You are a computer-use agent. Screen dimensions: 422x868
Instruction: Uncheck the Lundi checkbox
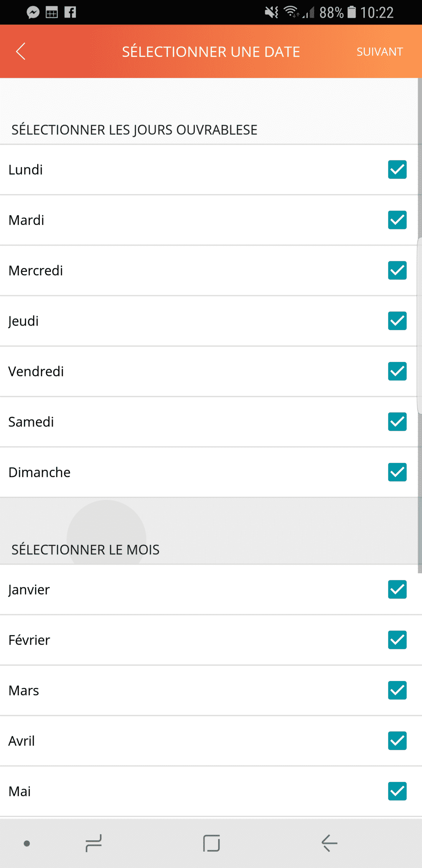397,170
